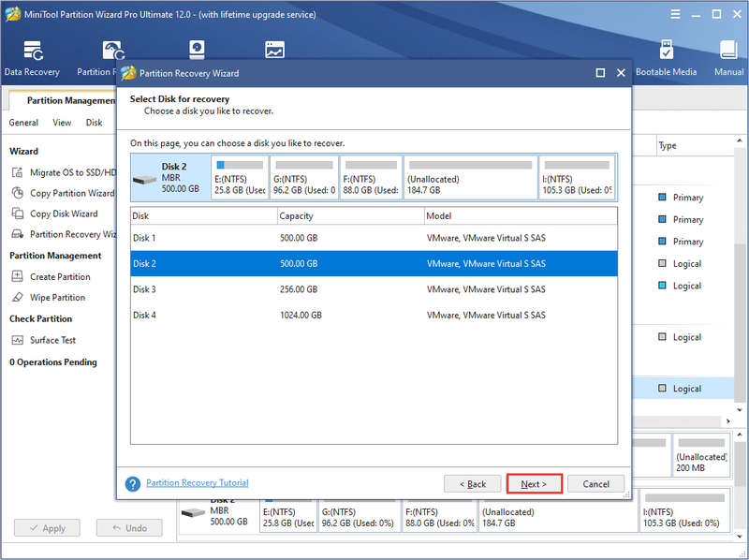Click the Back button in wizard

pyautogui.click(x=473, y=484)
